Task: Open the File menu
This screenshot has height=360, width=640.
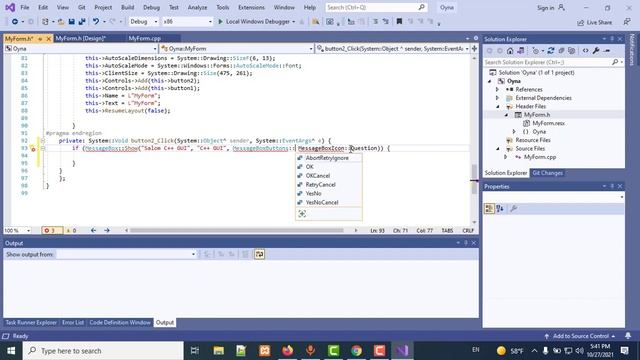Action: (25, 7)
